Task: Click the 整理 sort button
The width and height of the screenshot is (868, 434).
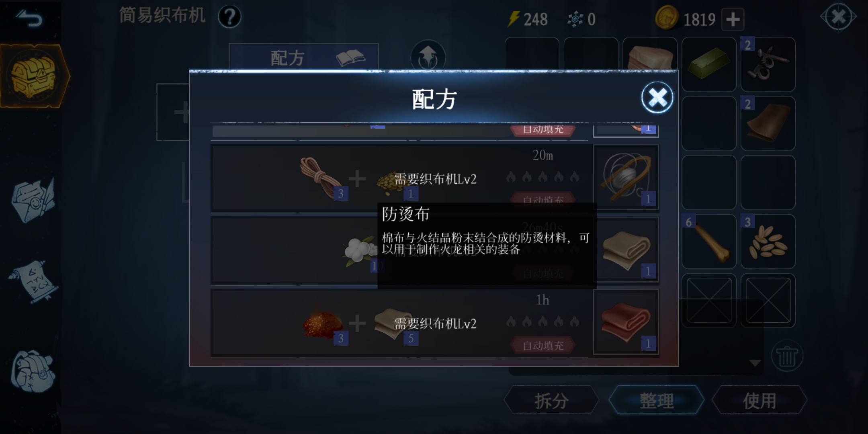Action: click(x=656, y=400)
